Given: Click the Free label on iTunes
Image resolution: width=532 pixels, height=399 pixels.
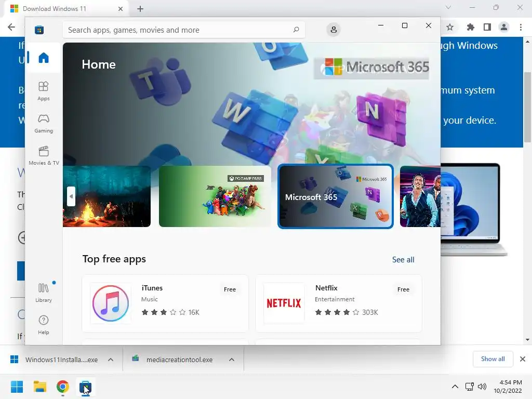Looking at the screenshot, I should pyautogui.click(x=230, y=289).
